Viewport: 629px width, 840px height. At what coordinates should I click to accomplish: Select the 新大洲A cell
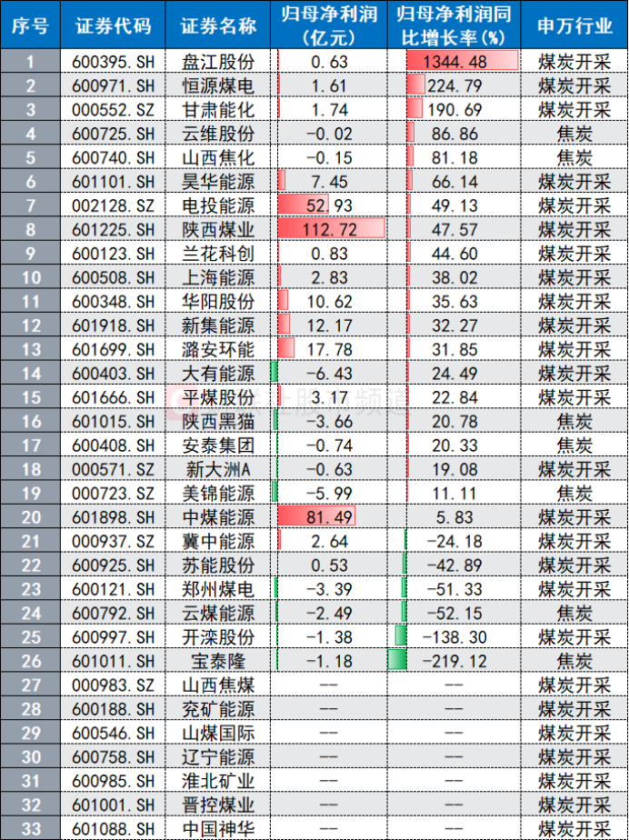pyautogui.click(x=217, y=469)
